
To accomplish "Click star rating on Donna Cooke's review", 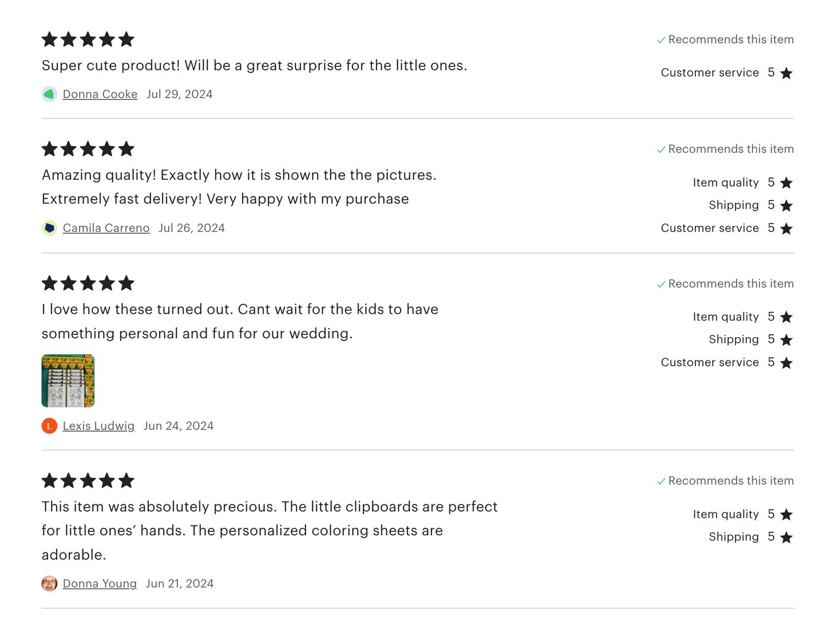I will pyautogui.click(x=88, y=39).
